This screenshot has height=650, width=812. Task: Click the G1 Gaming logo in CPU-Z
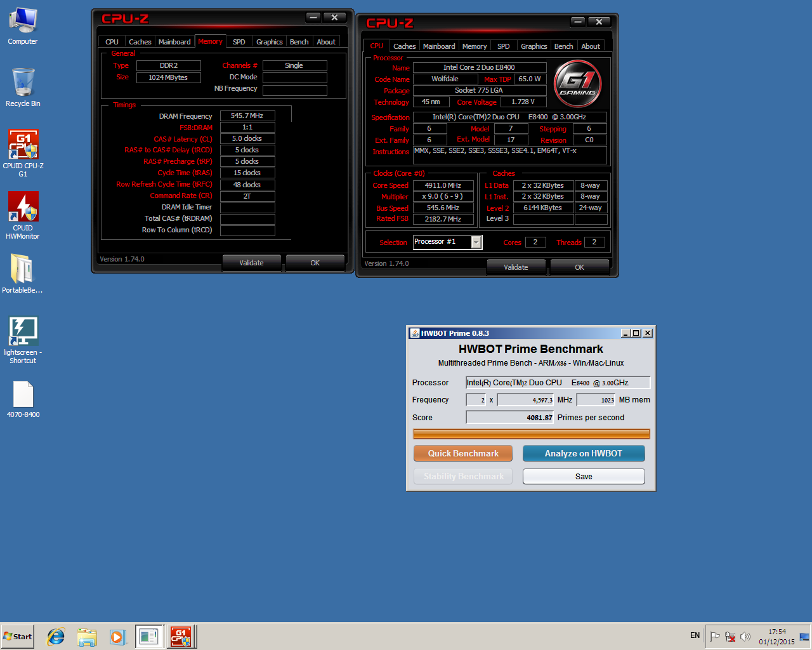click(x=578, y=84)
